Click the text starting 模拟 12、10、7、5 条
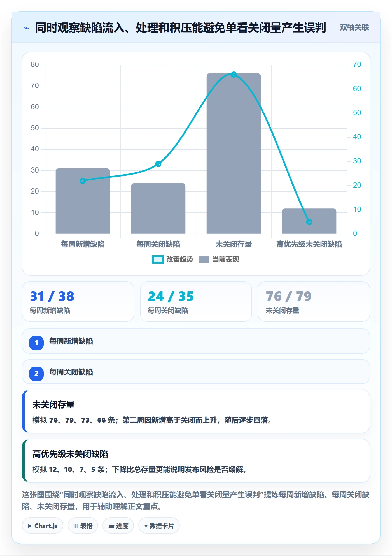392x556 pixels. 139,469
